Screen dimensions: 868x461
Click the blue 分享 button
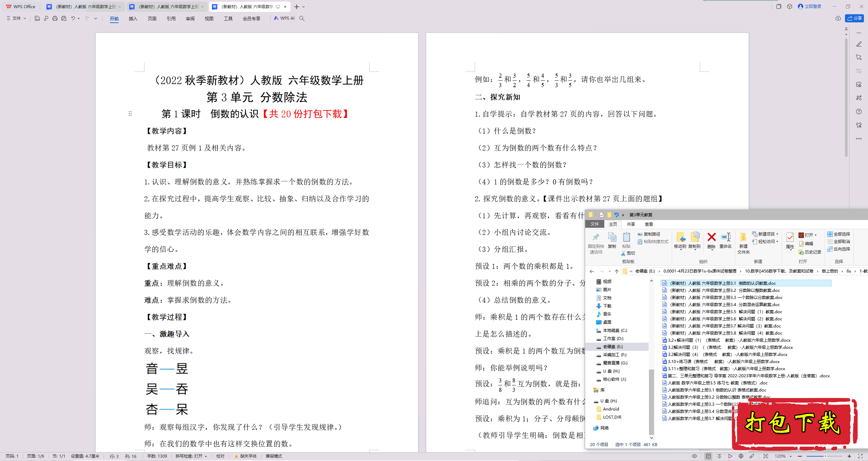pos(854,18)
